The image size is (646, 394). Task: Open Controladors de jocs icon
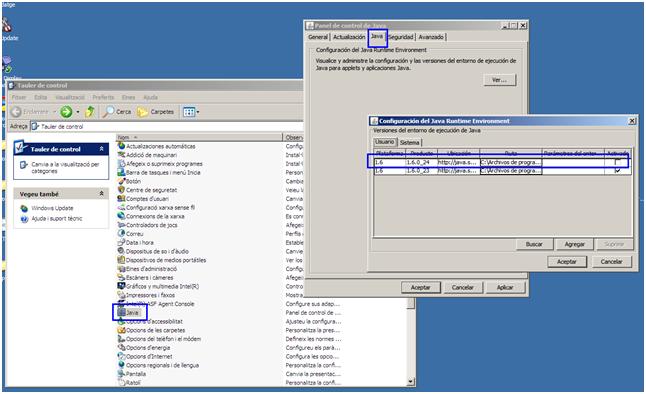[121, 225]
